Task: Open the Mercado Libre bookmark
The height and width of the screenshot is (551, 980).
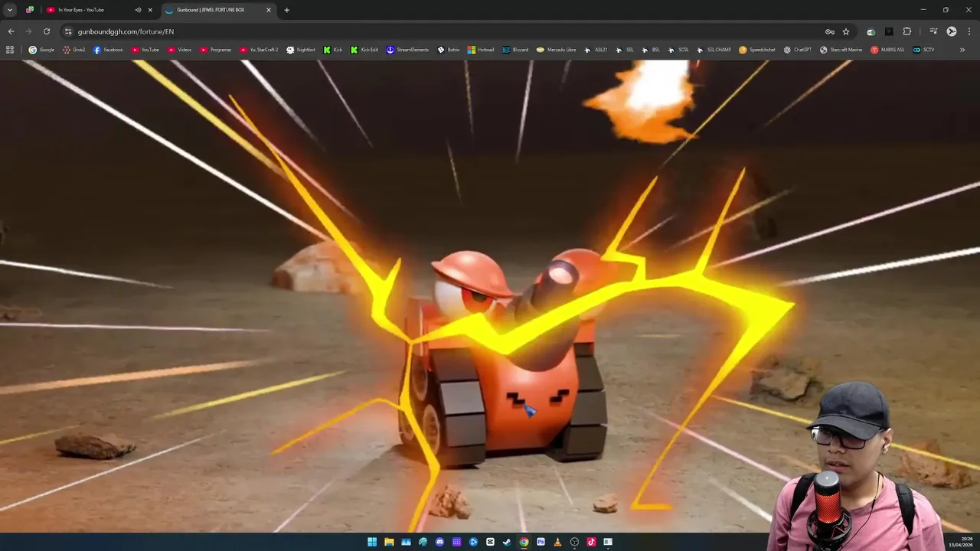Action: 556,50
